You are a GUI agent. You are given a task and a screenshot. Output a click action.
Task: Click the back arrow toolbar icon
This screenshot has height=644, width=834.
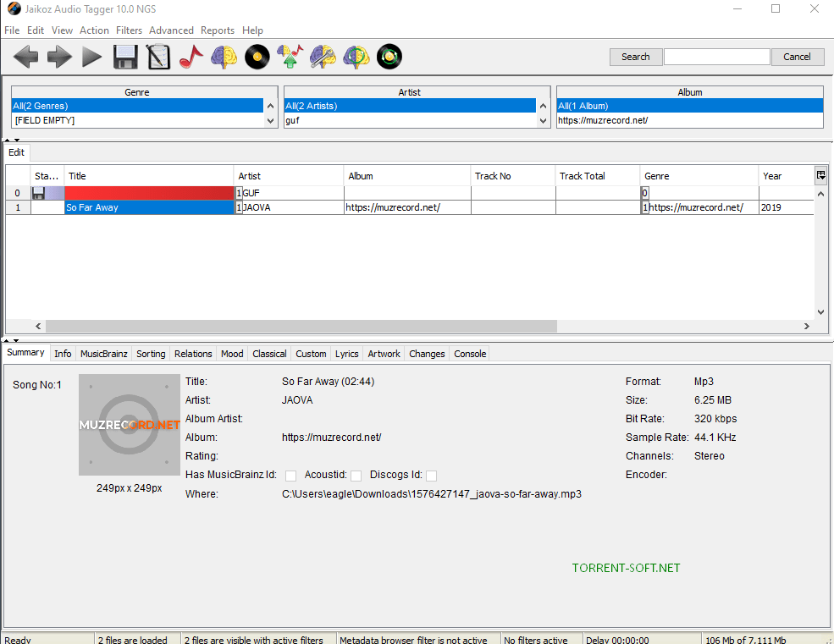25,57
